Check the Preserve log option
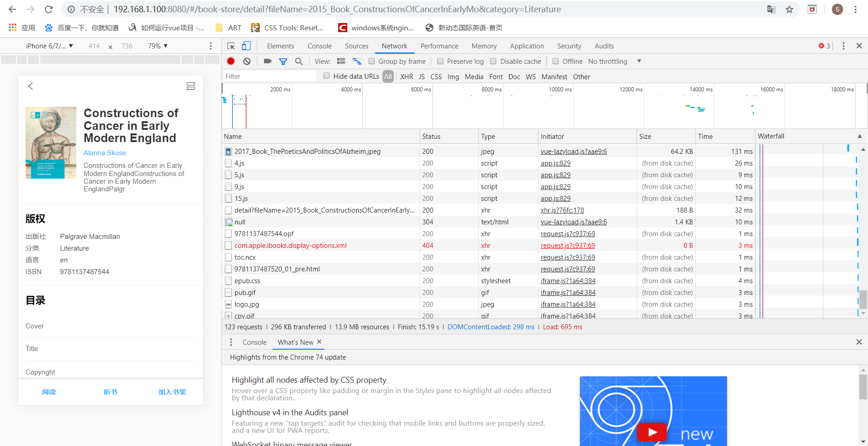The image size is (868, 446). (x=440, y=61)
